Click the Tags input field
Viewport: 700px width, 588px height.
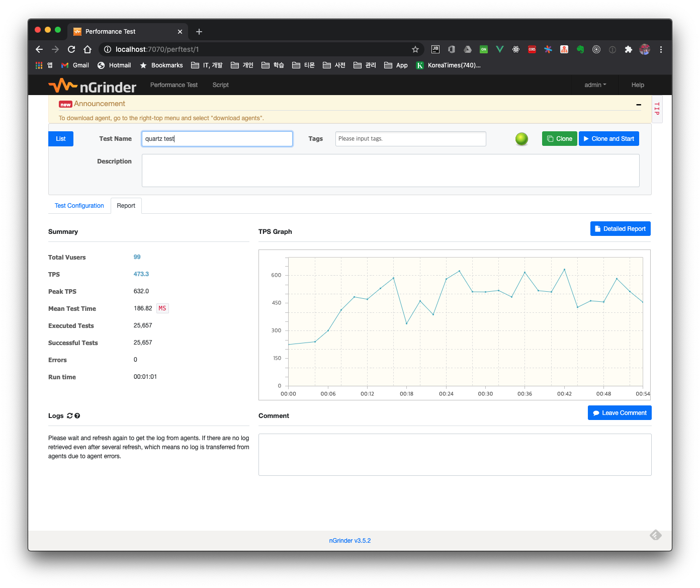pos(410,139)
